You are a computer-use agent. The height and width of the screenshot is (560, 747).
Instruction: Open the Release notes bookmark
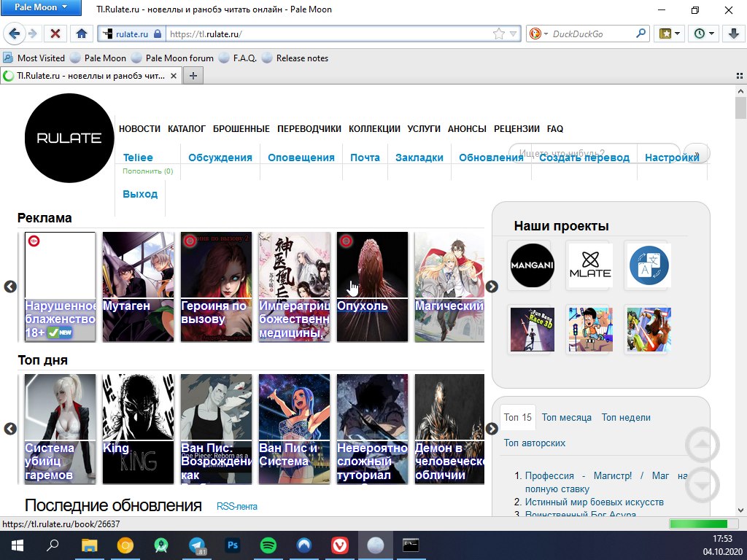[x=295, y=58]
